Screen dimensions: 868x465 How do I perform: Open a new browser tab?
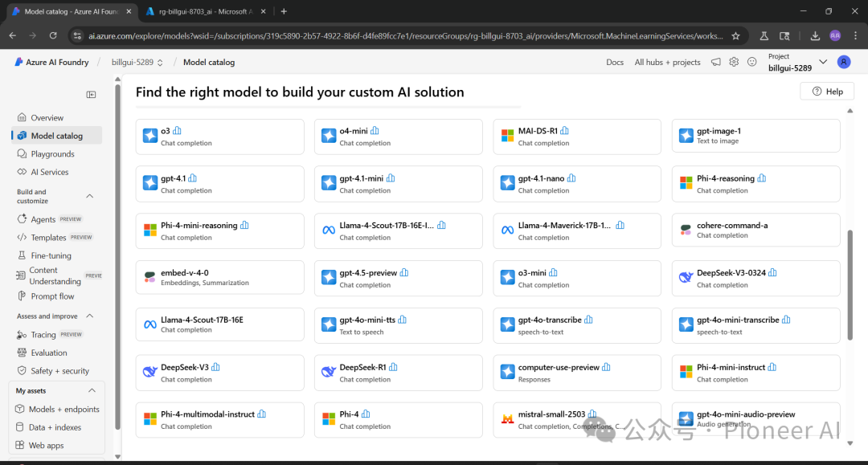(x=284, y=11)
